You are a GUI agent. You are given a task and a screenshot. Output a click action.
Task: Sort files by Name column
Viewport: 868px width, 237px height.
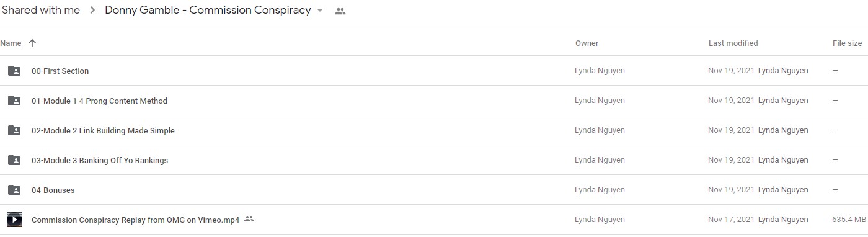pyautogui.click(x=11, y=43)
